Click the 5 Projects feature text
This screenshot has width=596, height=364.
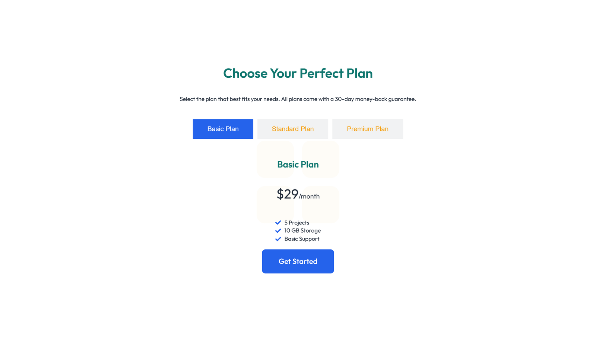coord(297,222)
